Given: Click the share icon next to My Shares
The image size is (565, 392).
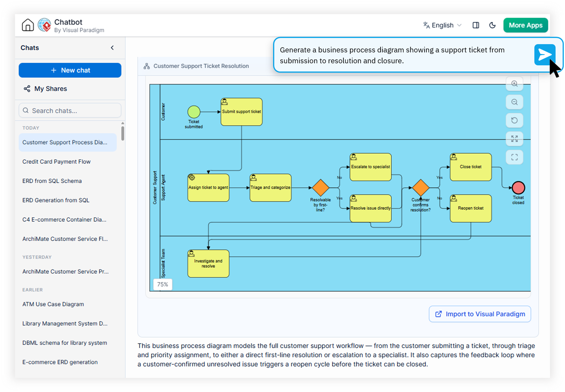Looking at the screenshot, I should [27, 89].
